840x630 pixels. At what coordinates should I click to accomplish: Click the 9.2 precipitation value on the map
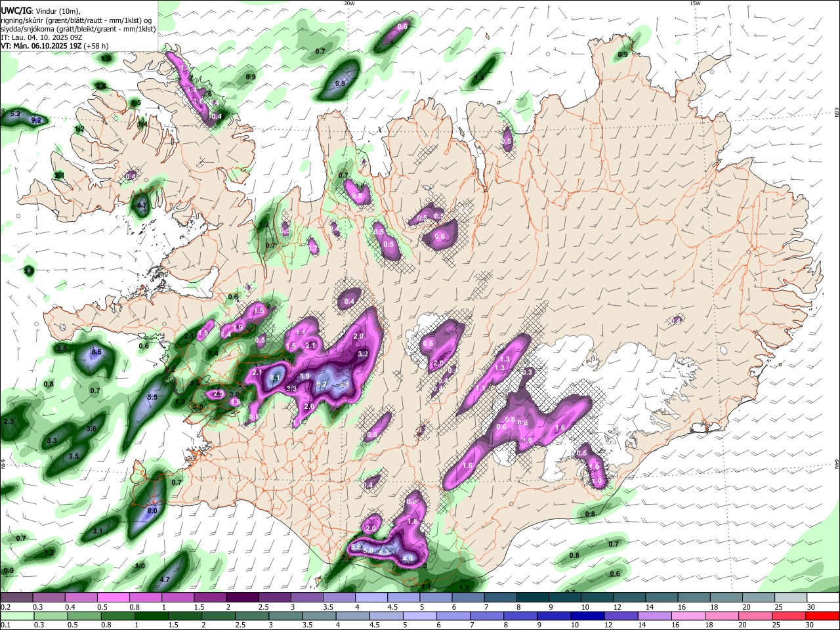[x=36, y=120]
